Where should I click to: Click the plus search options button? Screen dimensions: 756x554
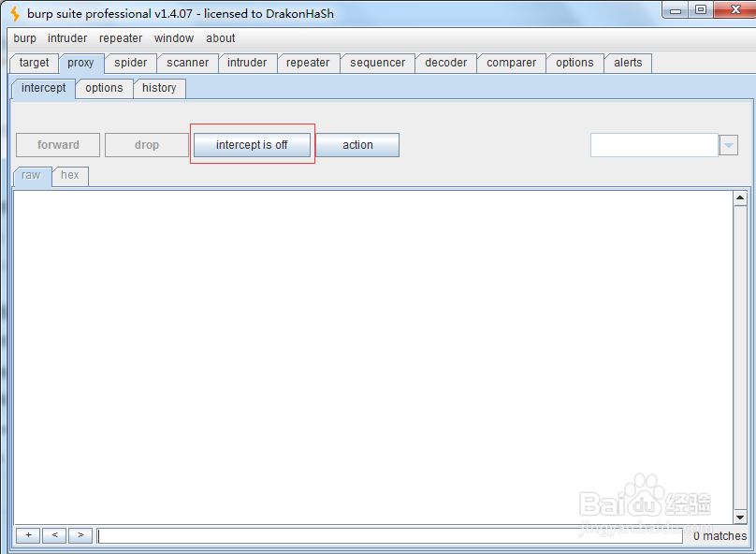pyautogui.click(x=29, y=535)
